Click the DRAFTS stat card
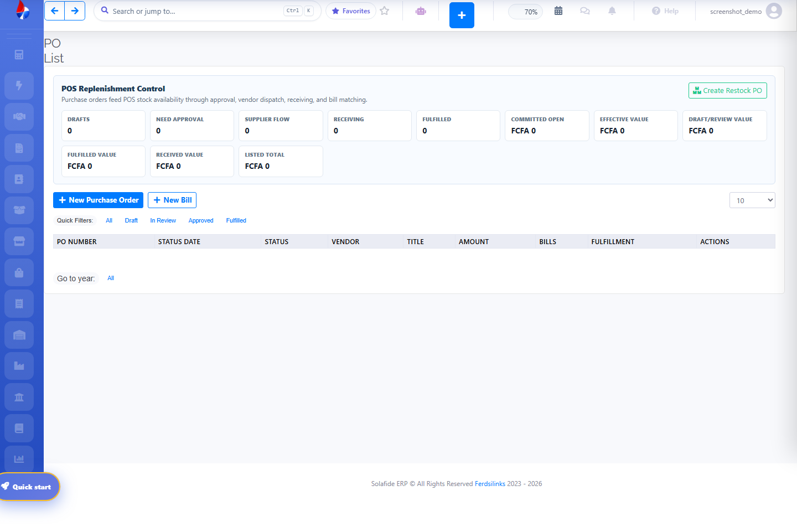The image size is (797, 532). [x=103, y=126]
